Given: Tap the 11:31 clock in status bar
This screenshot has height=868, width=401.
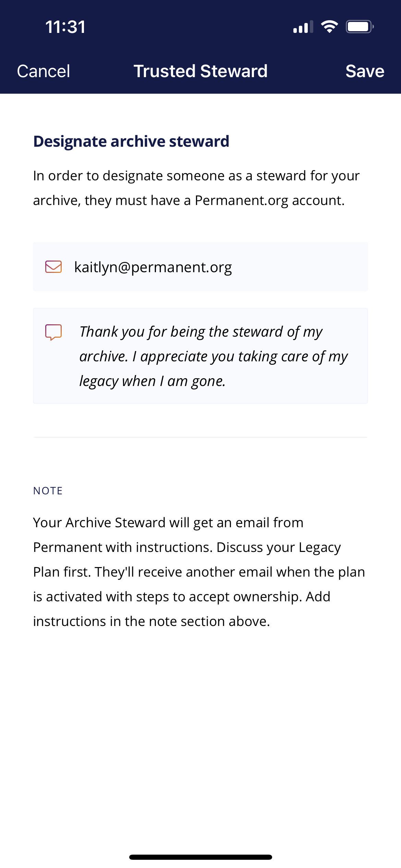Looking at the screenshot, I should click(x=65, y=27).
